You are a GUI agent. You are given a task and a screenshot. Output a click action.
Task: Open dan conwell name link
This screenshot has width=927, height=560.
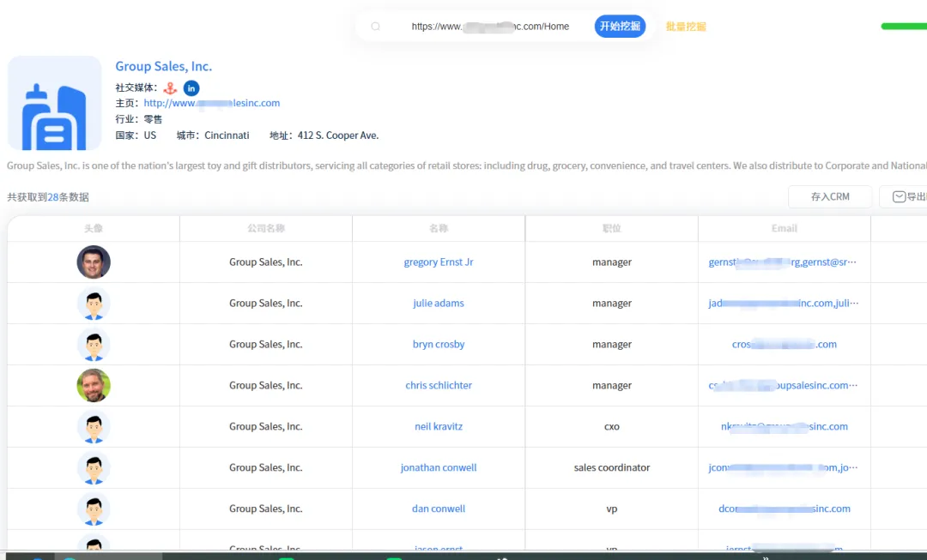(x=439, y=509)
